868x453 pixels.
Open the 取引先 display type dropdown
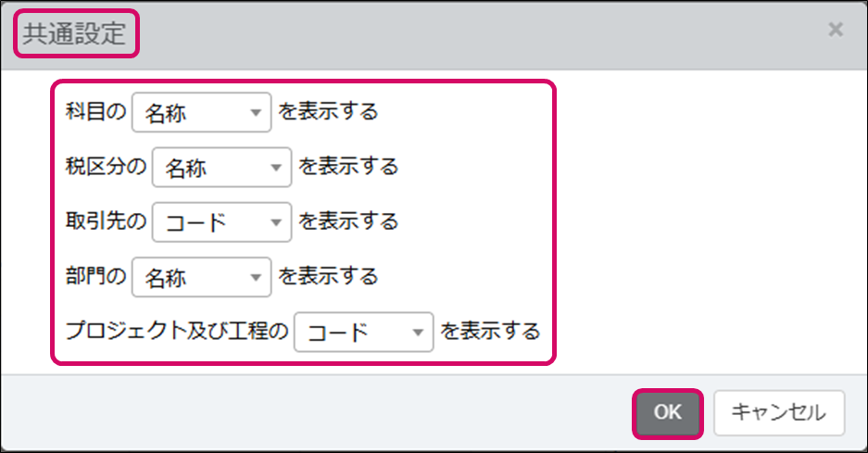221,221
